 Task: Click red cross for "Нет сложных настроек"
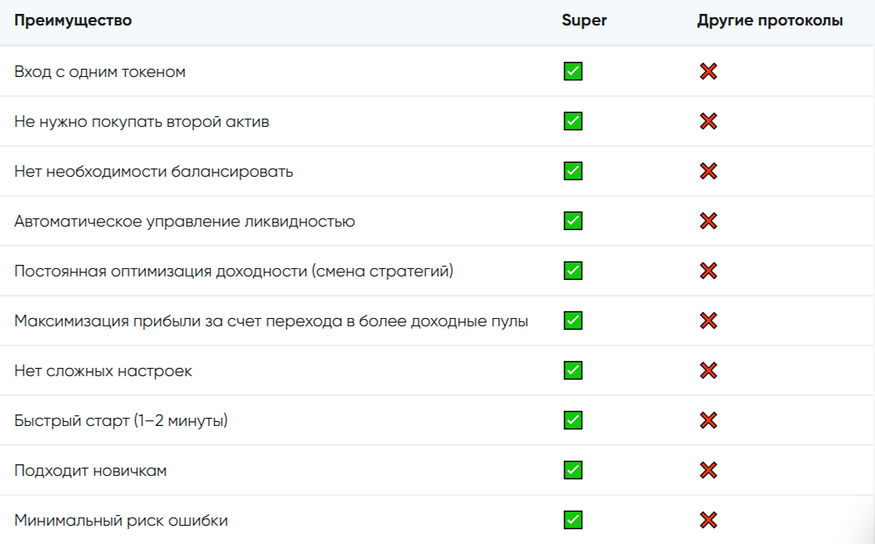pyautogui.click(x=708, y=371)
